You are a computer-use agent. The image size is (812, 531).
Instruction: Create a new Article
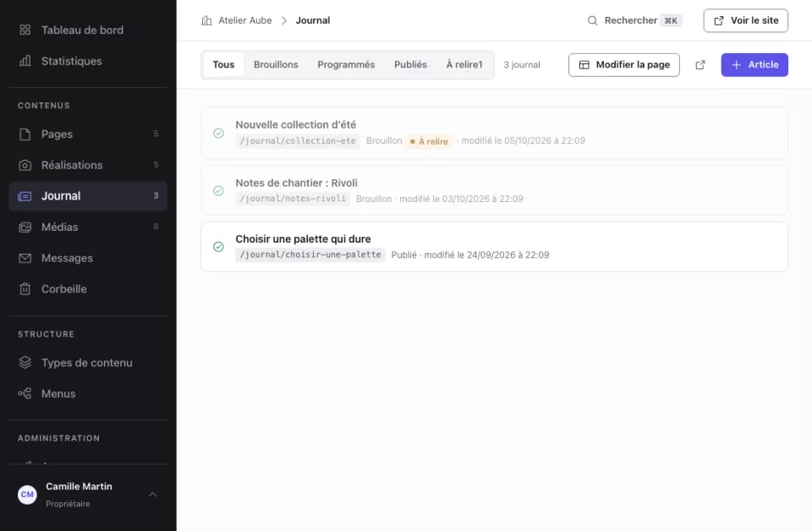tap(754, 65)
